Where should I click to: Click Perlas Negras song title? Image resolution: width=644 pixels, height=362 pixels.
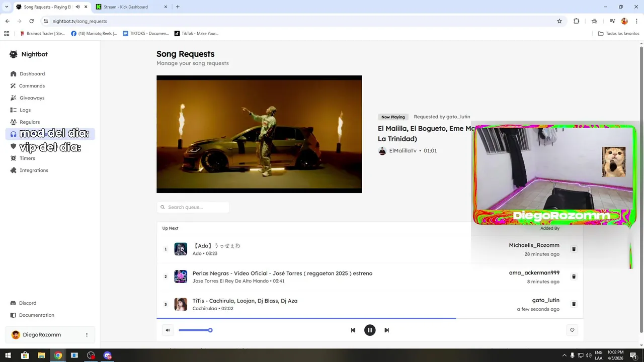pyautogui.click(x=282, y=274)
